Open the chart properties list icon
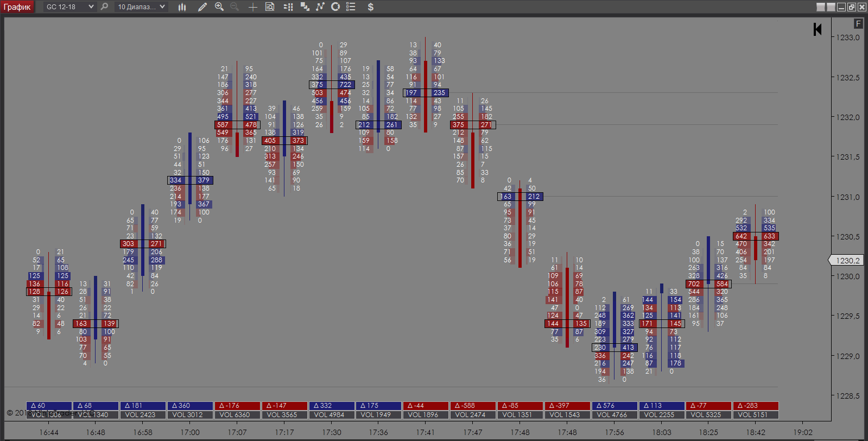 point(351,7)
